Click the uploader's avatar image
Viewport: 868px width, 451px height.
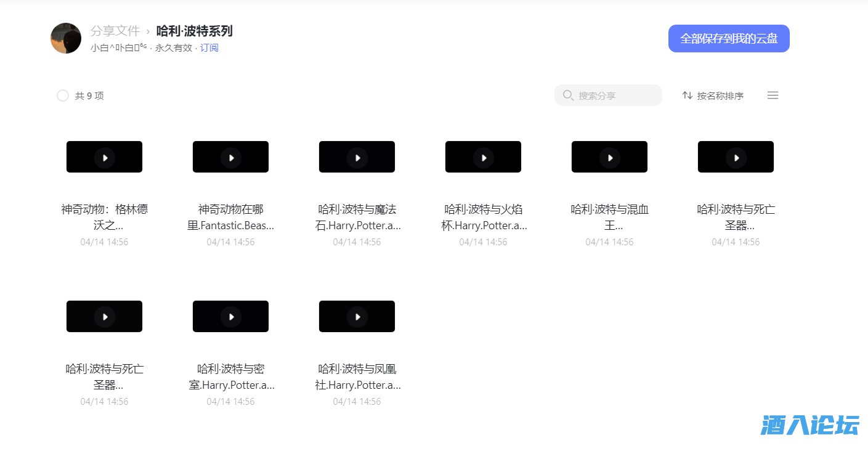point(65,38)
